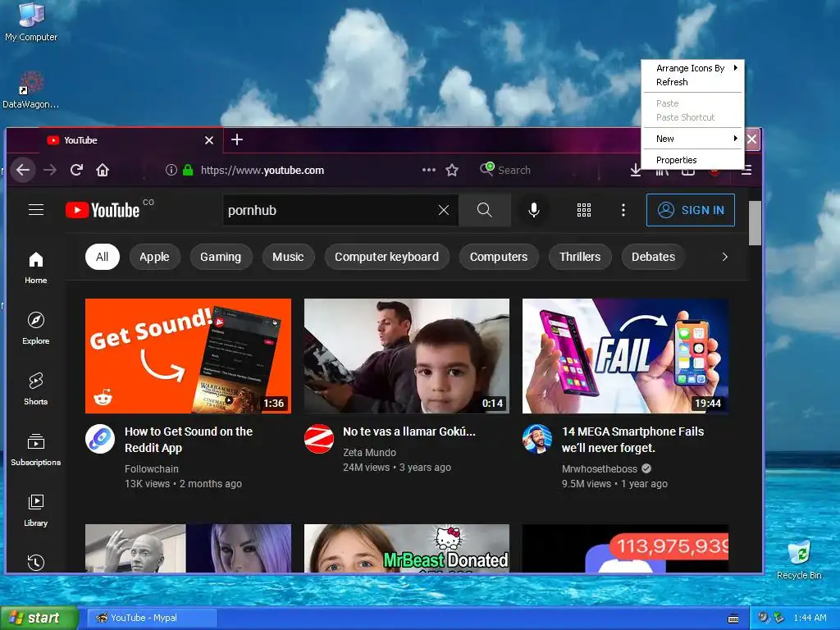Open the Windows start button
This screenshot has width=840, height=630.
[39, 618]
